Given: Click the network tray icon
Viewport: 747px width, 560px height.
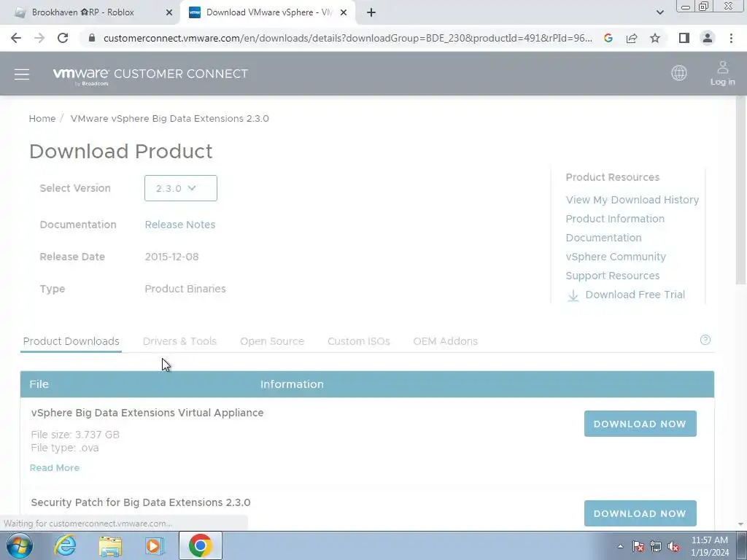Looking at the screenshot, I should 656,547.
